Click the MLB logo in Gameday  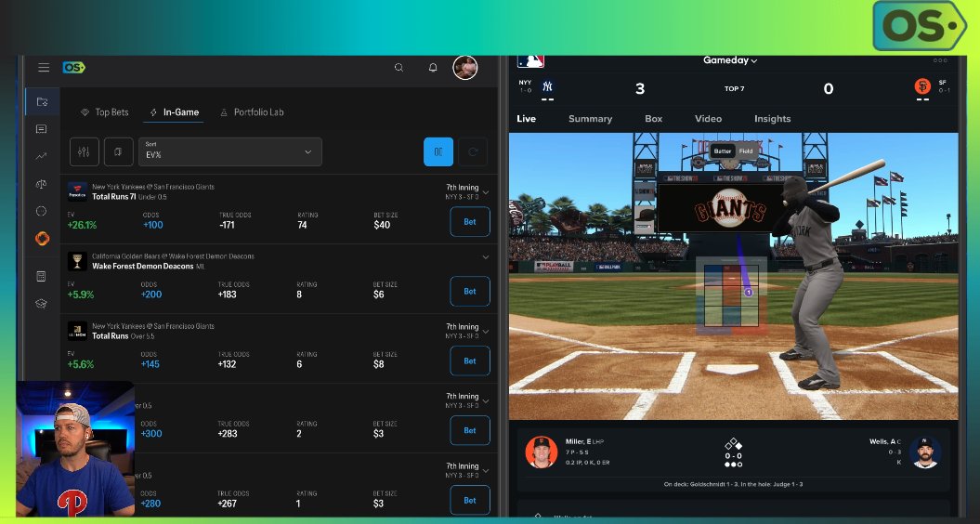coord(530,61)
